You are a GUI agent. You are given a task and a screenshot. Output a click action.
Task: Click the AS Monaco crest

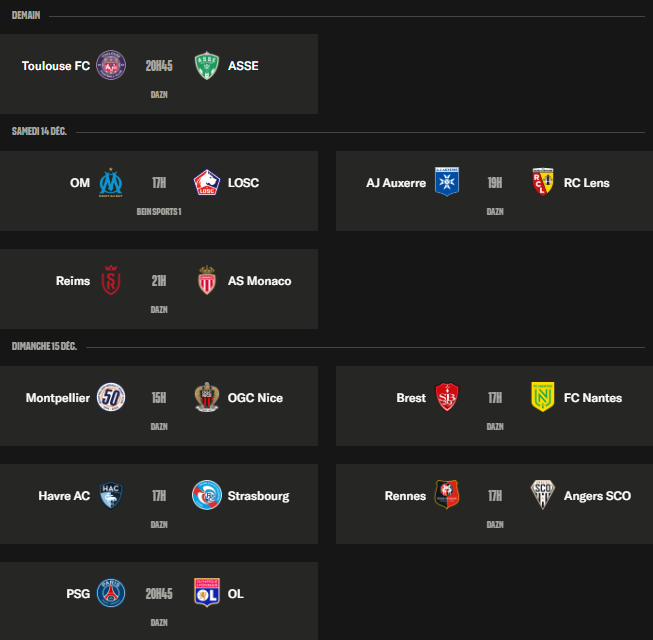point(207,280)
